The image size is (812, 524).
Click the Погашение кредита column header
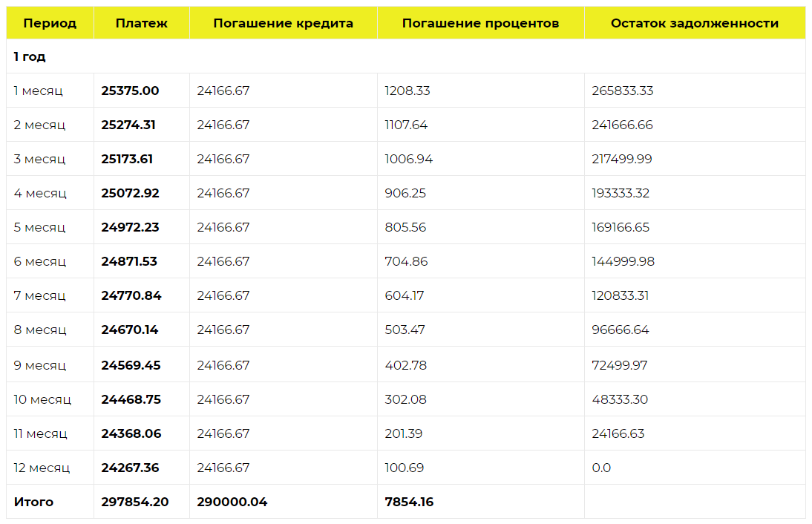coord(283,23)
